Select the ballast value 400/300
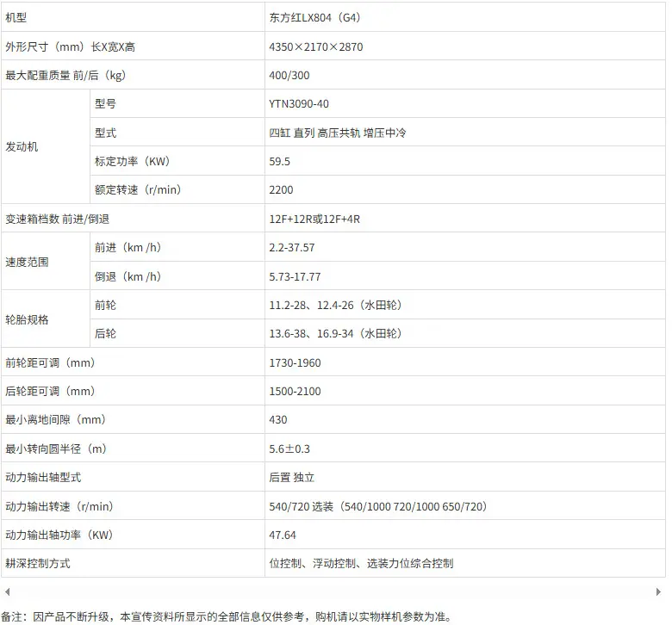The height and width of the screenshot is (625, 672). click(289, 76)
